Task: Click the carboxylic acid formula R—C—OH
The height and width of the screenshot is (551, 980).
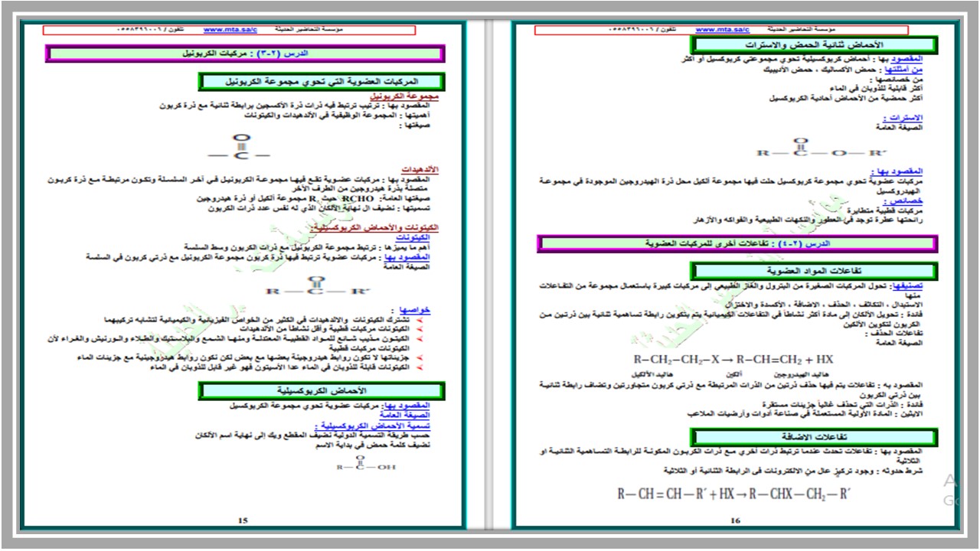Action: [366, 462]
